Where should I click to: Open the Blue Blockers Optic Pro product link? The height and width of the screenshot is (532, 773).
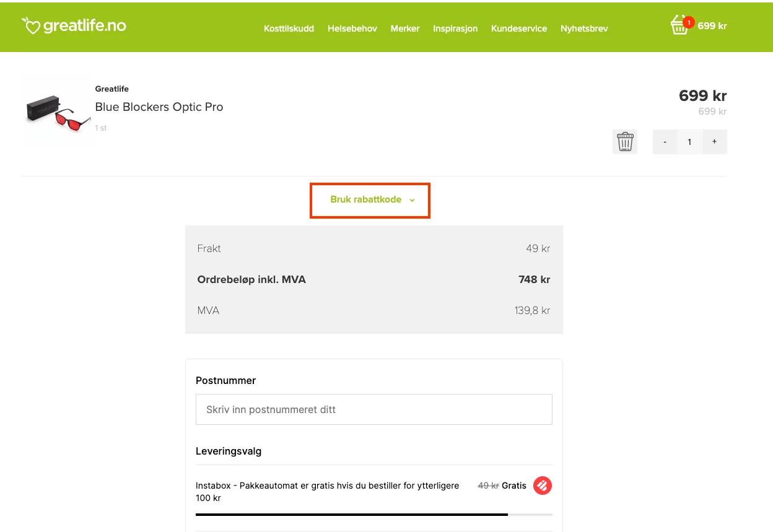[x=159, y=107]
